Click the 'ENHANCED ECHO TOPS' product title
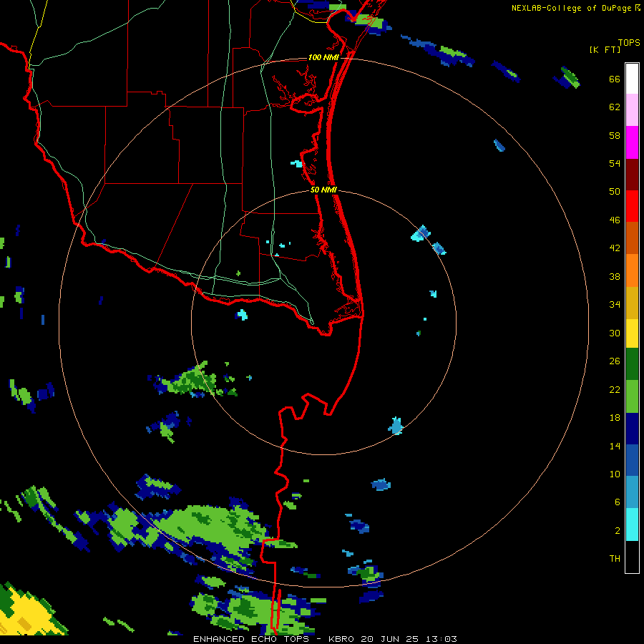644x644 pixels. pos(251,639)
